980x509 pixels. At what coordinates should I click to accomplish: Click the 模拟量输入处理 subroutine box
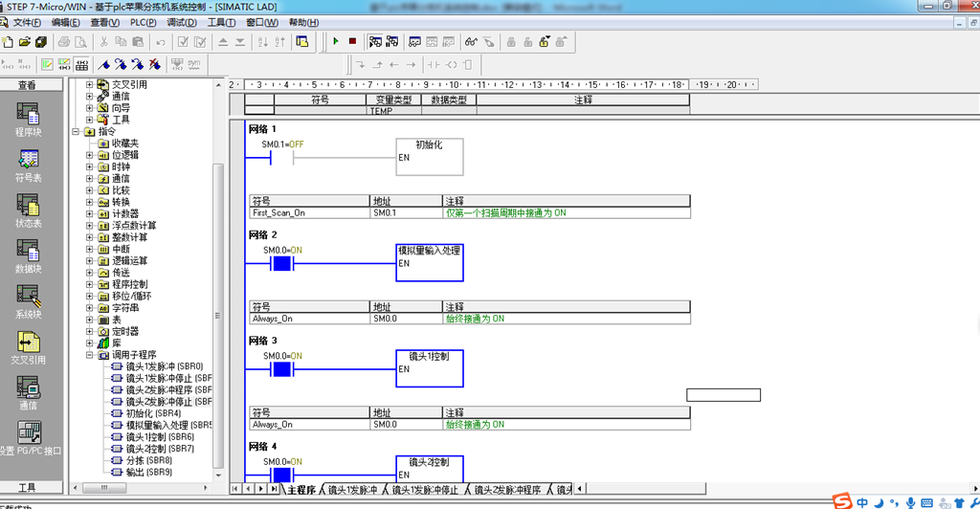[x=430, y=262]
